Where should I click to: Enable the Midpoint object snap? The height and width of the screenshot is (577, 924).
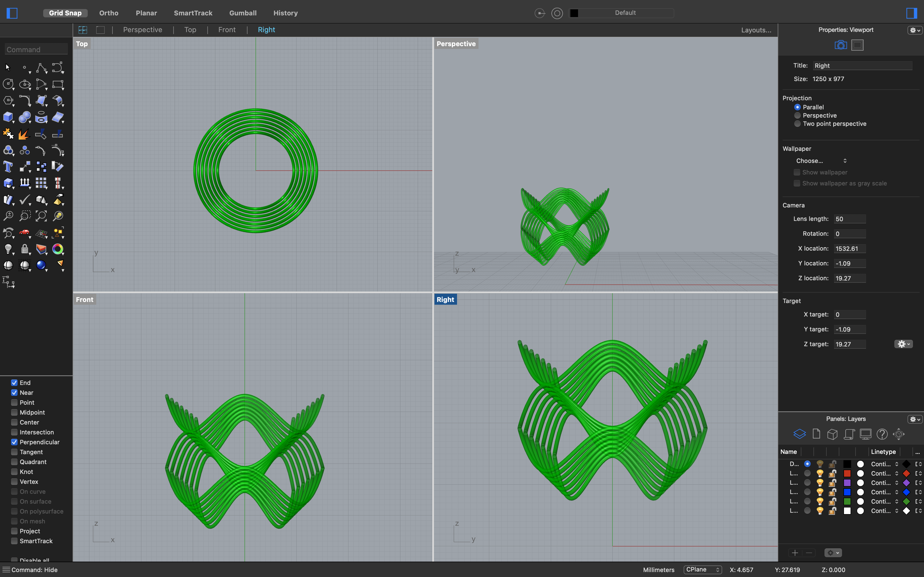click(15, 412)
